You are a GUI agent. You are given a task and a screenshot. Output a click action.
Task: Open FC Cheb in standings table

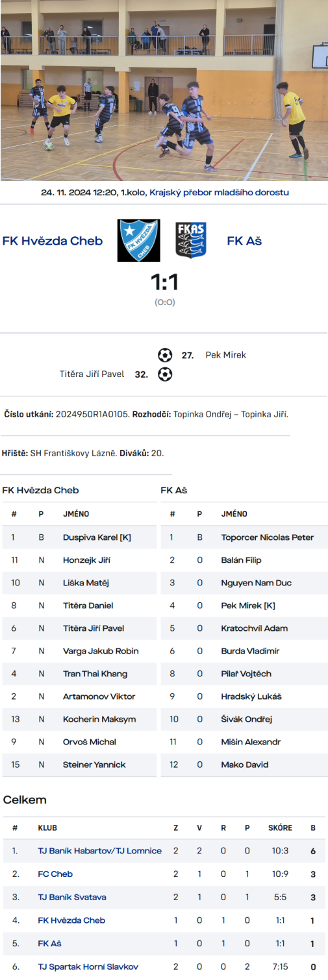click(x=55, y=874)
